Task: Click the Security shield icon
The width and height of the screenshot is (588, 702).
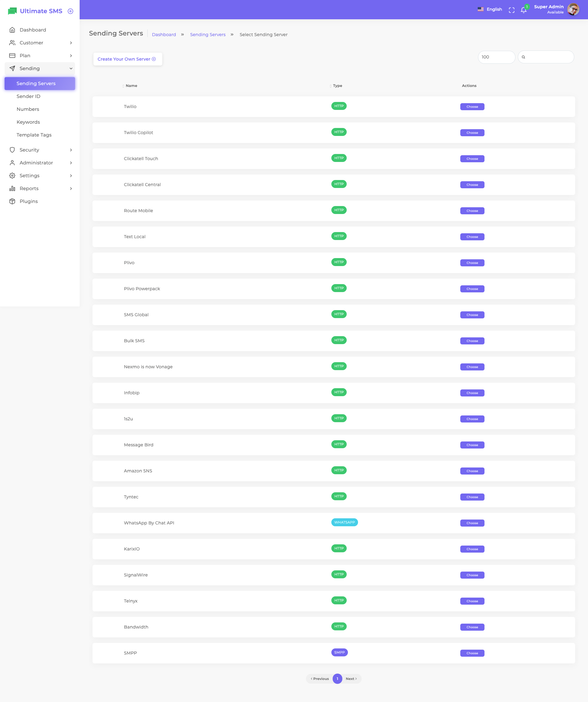Action: pos(12,150)
